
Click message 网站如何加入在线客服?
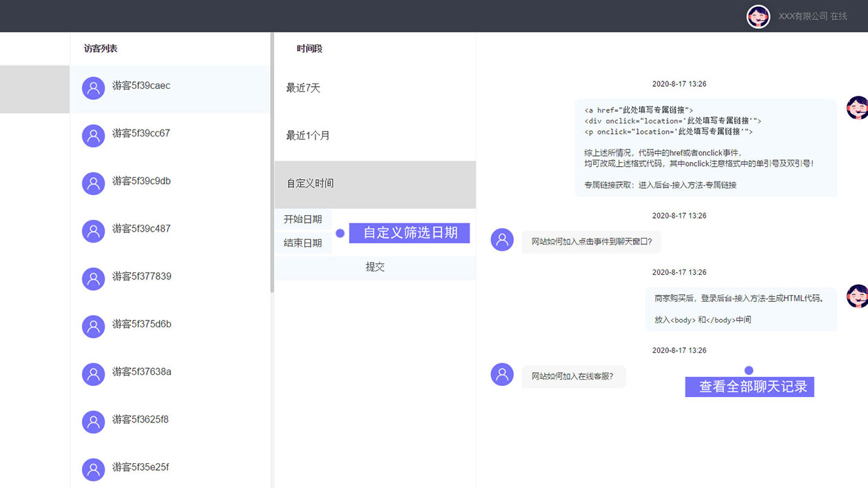[573, 377]
